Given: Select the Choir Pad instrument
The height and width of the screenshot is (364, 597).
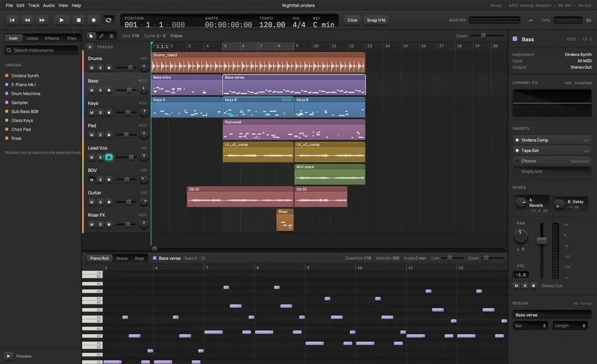Looking at the screenshot, I should (x=21, y=129).
